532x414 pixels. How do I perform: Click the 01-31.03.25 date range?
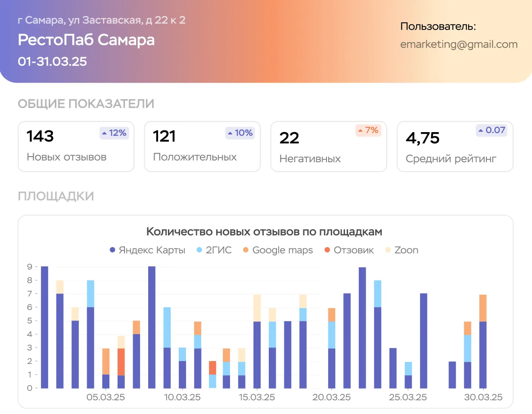[52, 62]
